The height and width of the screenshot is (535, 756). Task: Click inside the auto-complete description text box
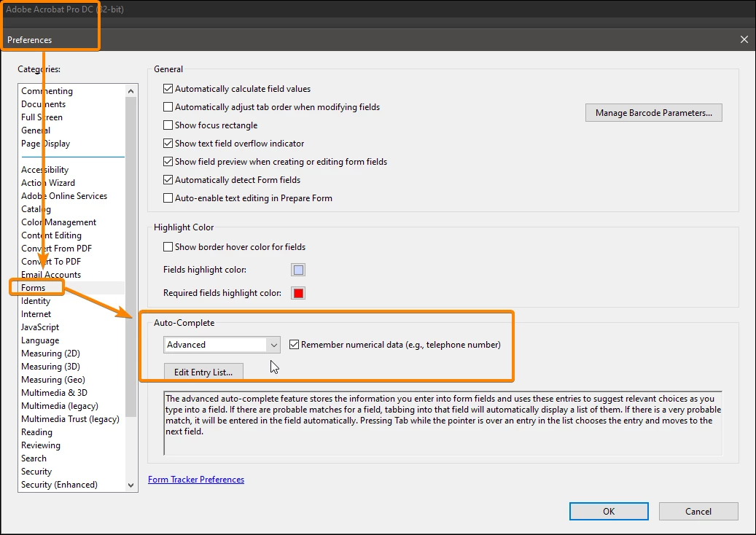(443, 423)
